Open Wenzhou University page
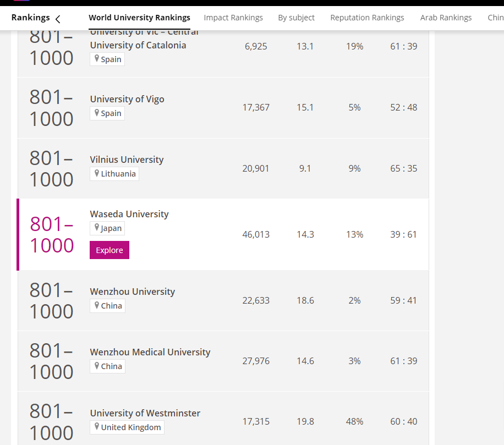The image size is (504, 445). click(x=133, y=292)
